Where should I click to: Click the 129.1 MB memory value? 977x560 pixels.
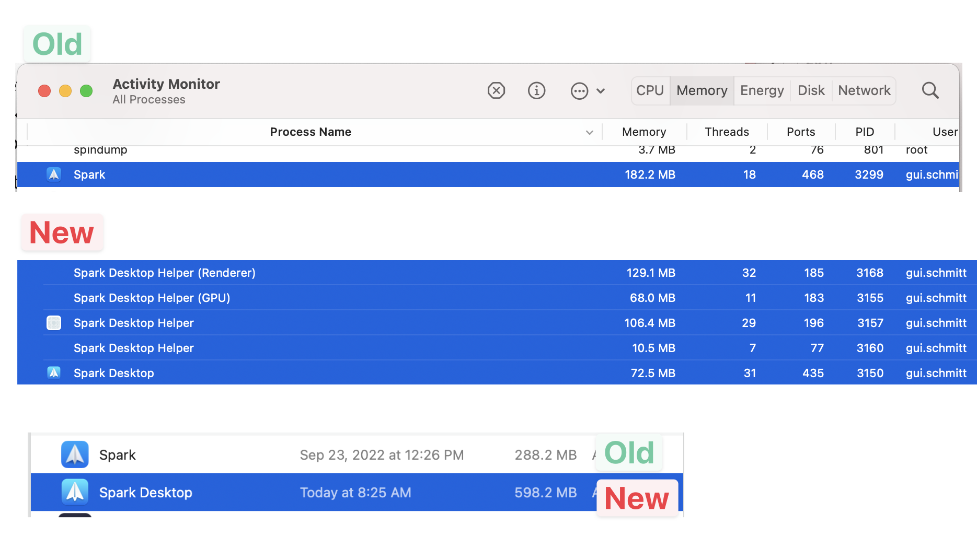click(651, 273)
